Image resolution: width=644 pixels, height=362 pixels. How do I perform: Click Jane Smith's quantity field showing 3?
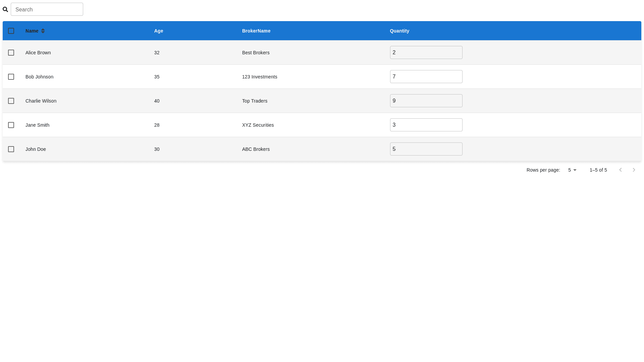coord(426,125)
